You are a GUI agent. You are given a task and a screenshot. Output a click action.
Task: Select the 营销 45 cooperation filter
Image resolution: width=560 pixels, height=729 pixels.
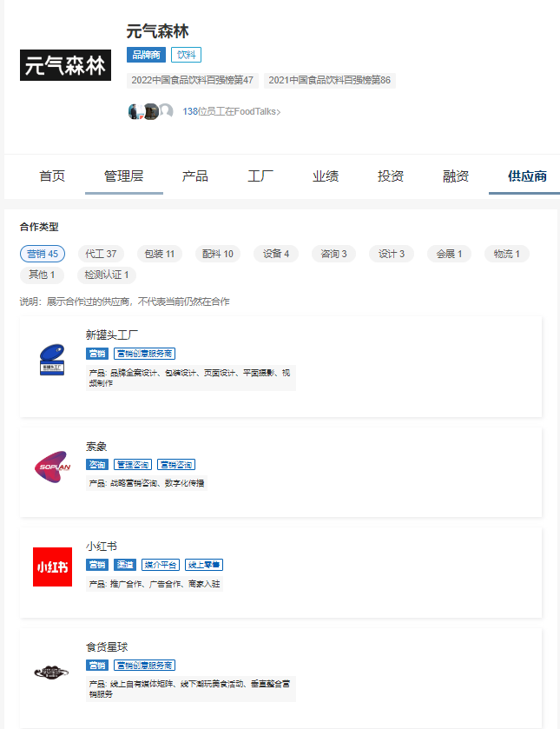(43, 254)
